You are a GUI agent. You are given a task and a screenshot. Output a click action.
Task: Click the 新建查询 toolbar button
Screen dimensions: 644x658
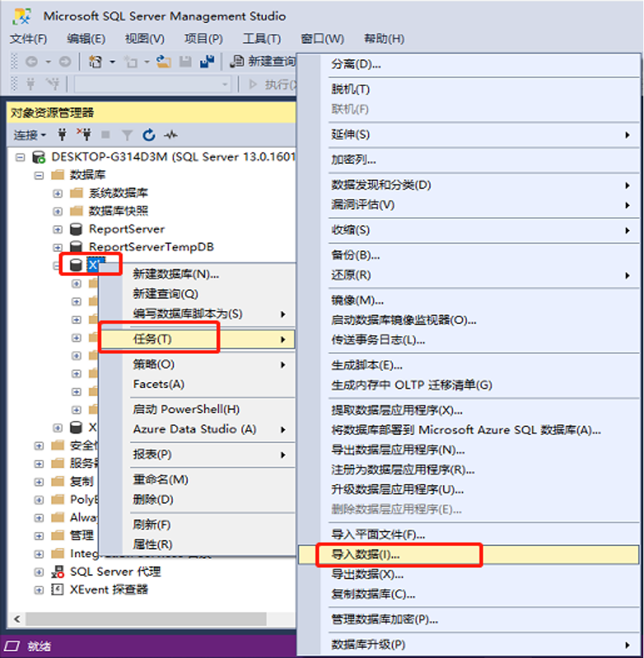(263, 62)
